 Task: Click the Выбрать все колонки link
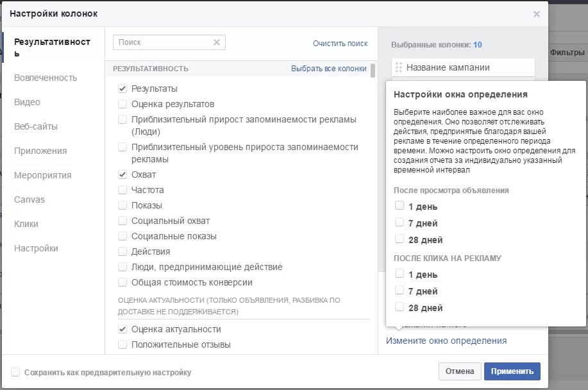click(x=328, y=69)
